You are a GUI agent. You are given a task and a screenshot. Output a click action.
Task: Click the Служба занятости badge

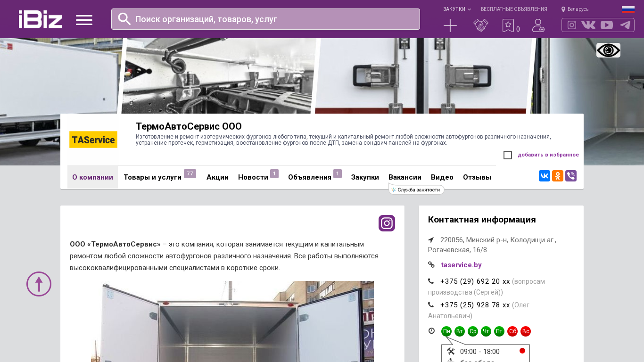pos(417,189)
